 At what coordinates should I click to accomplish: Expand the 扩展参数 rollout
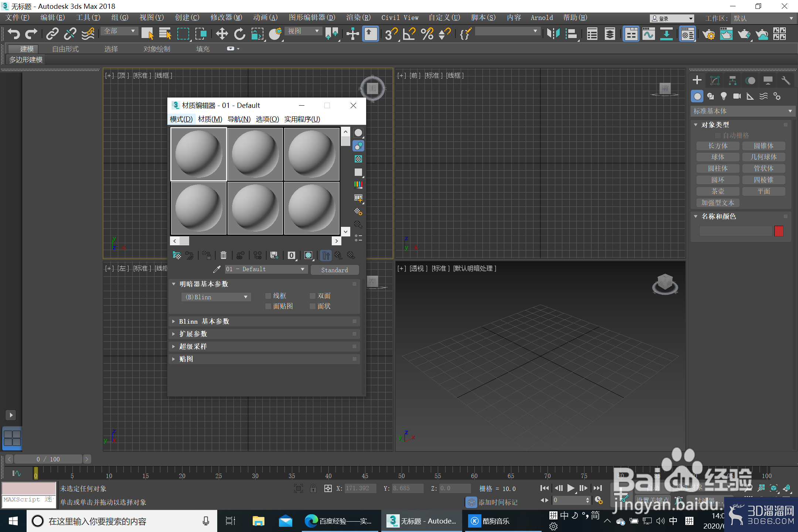264,334
